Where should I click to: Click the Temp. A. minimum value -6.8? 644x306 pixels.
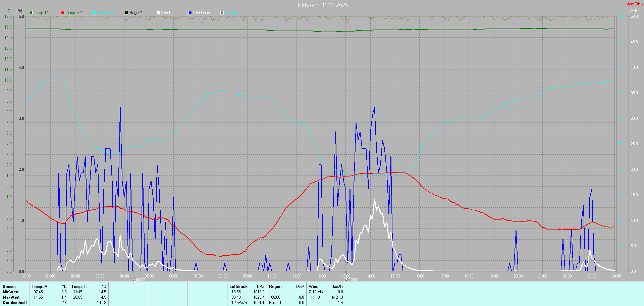pos(64,292)
